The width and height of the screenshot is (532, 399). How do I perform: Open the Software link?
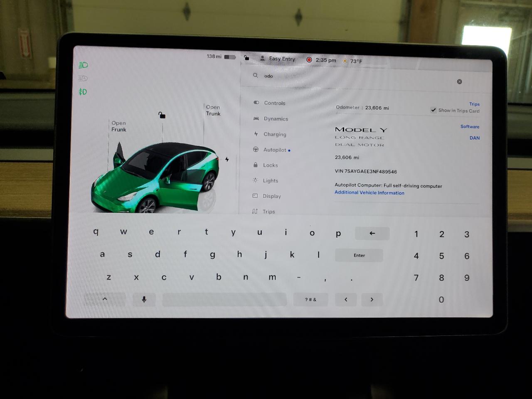470,126
